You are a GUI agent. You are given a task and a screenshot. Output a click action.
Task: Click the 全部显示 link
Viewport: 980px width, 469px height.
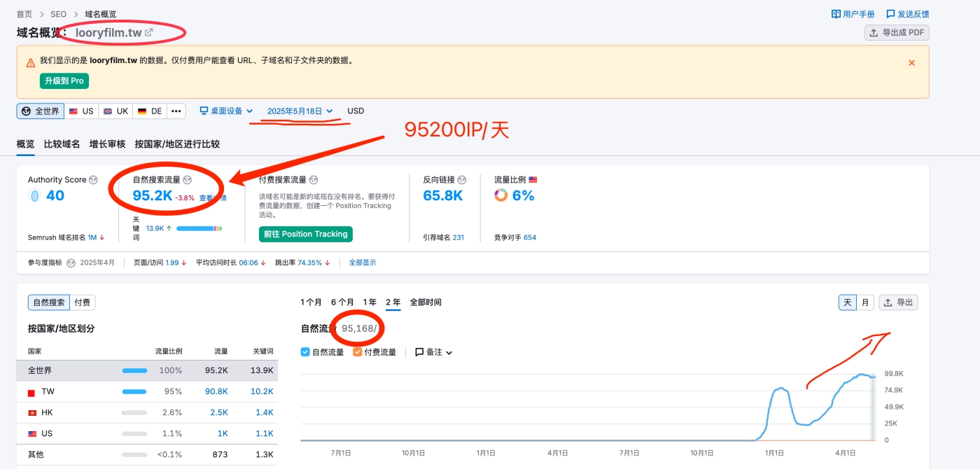(x=363, y=262)
